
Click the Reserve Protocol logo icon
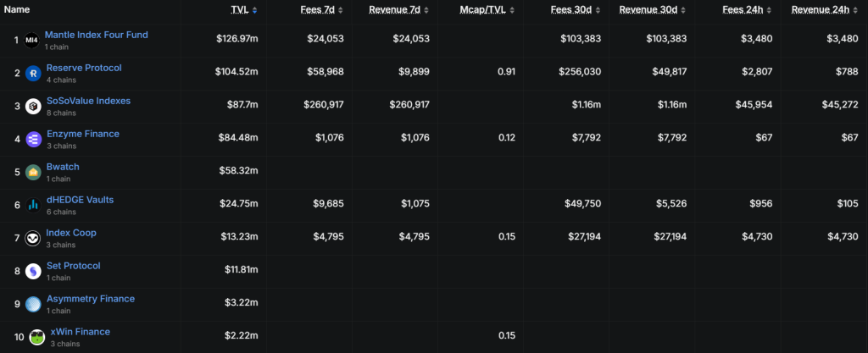pyautogui.click(x=32, y=73)
